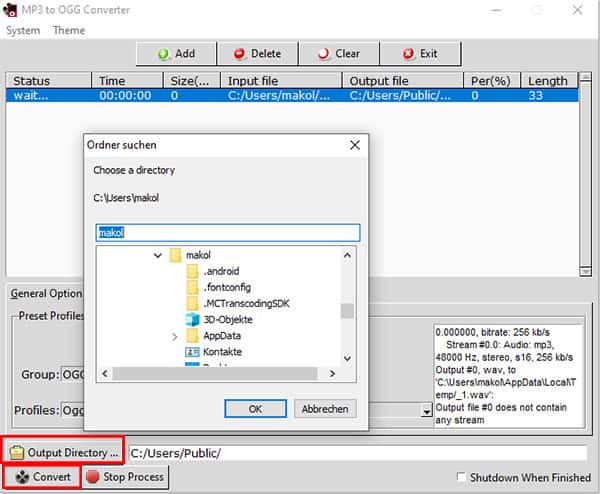Screen dimensions: 600x494
Task: Click the Output Directory button
Action: [x=64, y=453]
